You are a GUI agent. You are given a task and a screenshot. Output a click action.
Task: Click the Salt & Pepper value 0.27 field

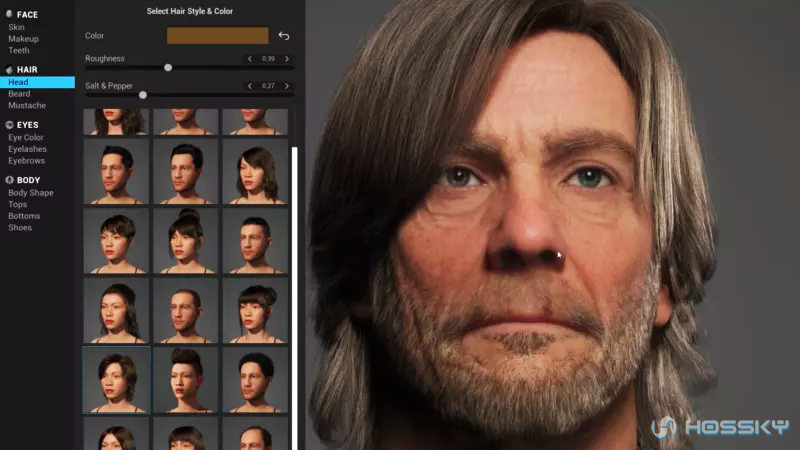268,86
